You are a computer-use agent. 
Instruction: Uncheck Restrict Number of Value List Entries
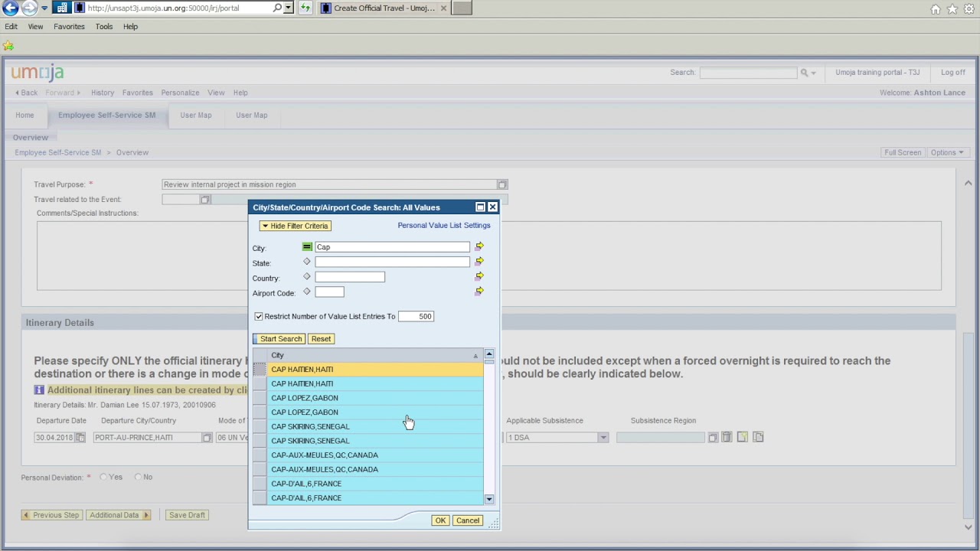tap(259, 316)
